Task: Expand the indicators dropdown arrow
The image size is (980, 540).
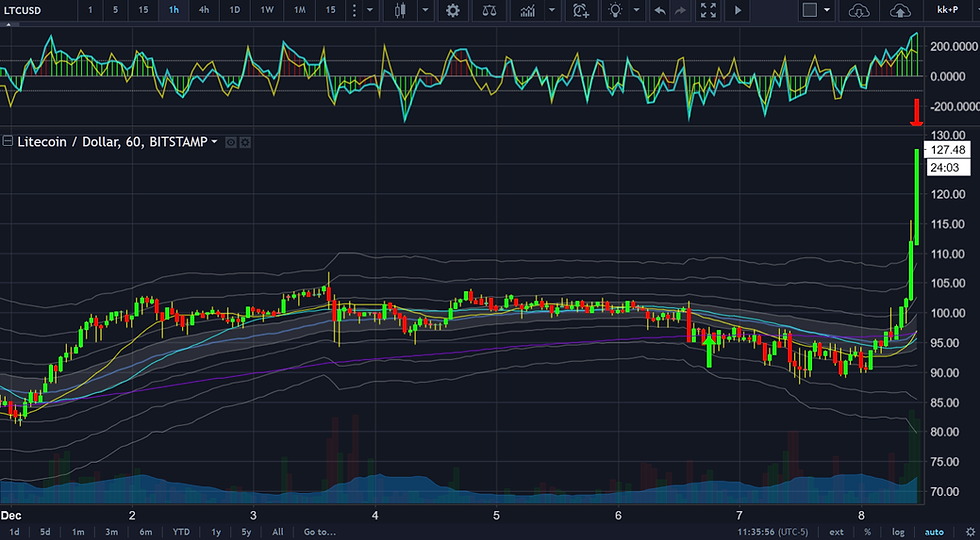Action: point(552,10)
